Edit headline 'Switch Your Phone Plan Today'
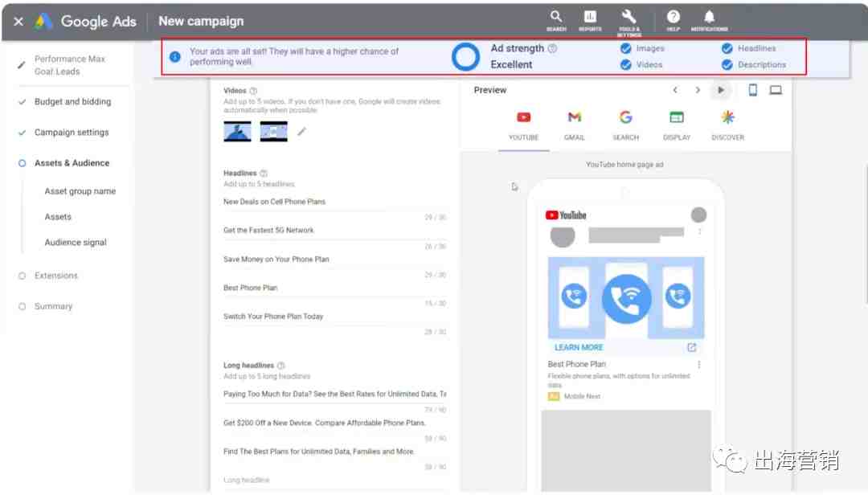Viewport: 868px width, 499px height. point(334,317)
